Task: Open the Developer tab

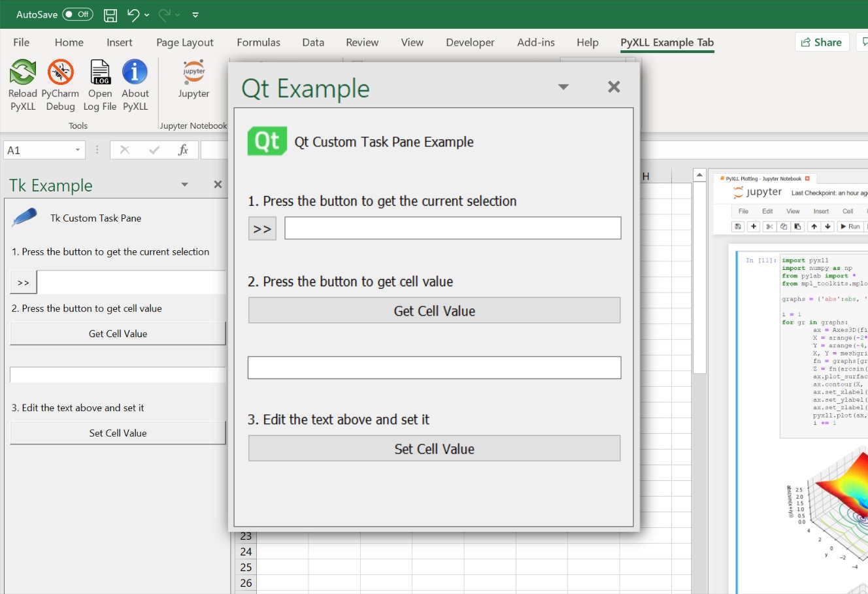Action: click(470, 42)
